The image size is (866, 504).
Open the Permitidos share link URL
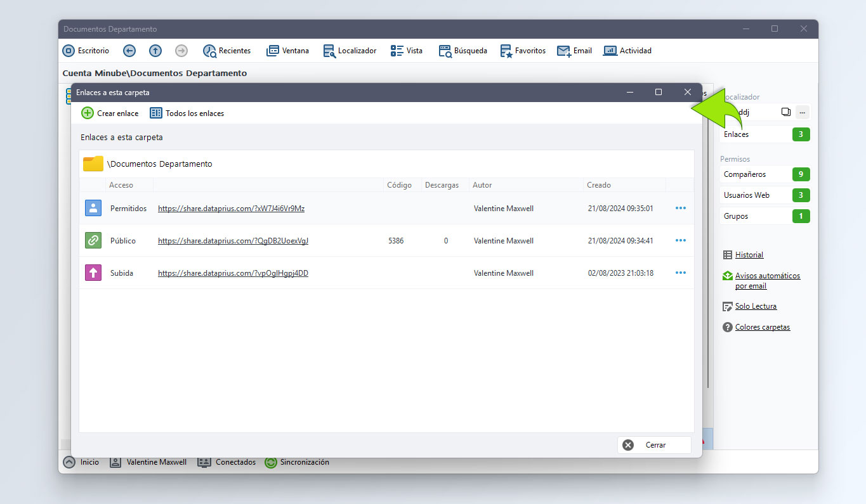pos(231,208)
